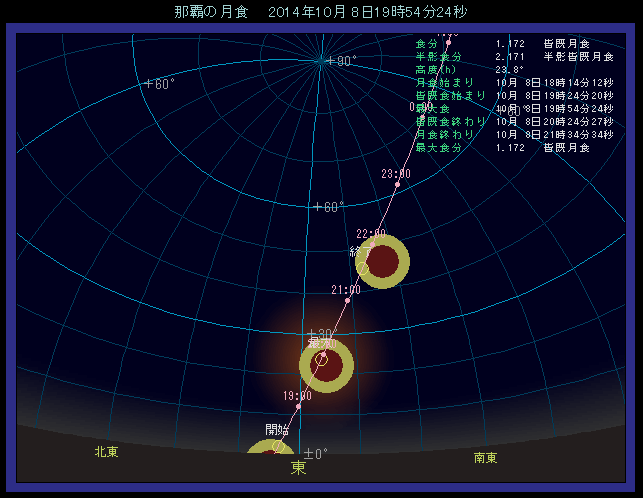Click the 食分 magnitude row

click(502, 44)
